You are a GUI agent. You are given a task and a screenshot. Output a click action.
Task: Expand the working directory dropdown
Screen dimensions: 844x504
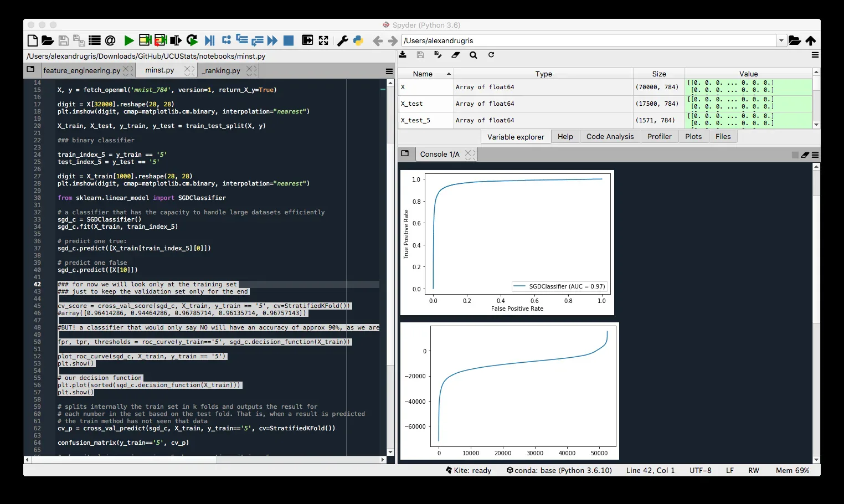pos(781,40)
